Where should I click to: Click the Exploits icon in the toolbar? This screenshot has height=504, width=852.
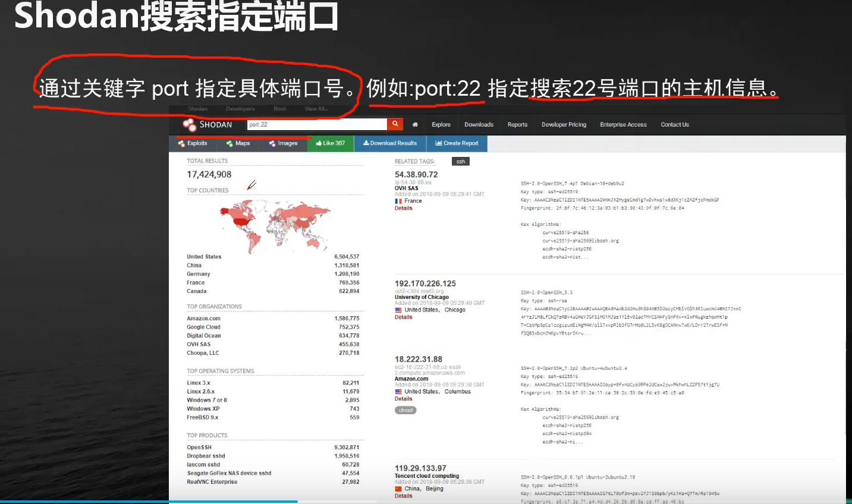pyautogui.click(x=181, y=143)
